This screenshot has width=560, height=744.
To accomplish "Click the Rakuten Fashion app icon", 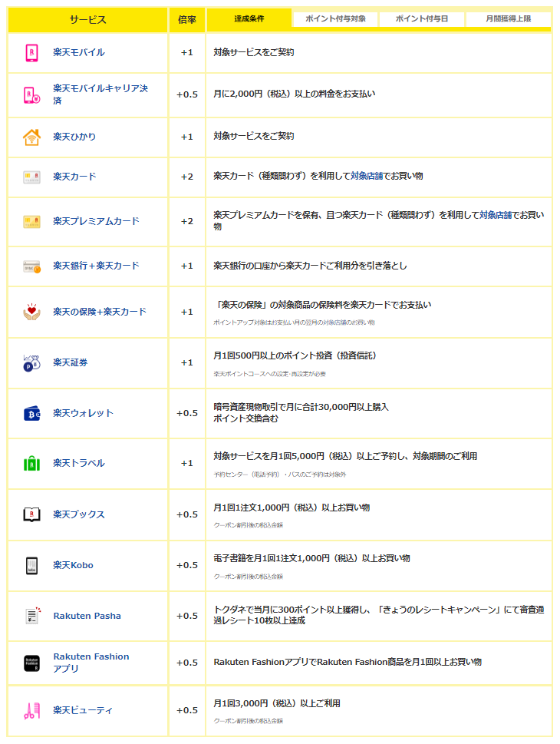I will 31,663.
